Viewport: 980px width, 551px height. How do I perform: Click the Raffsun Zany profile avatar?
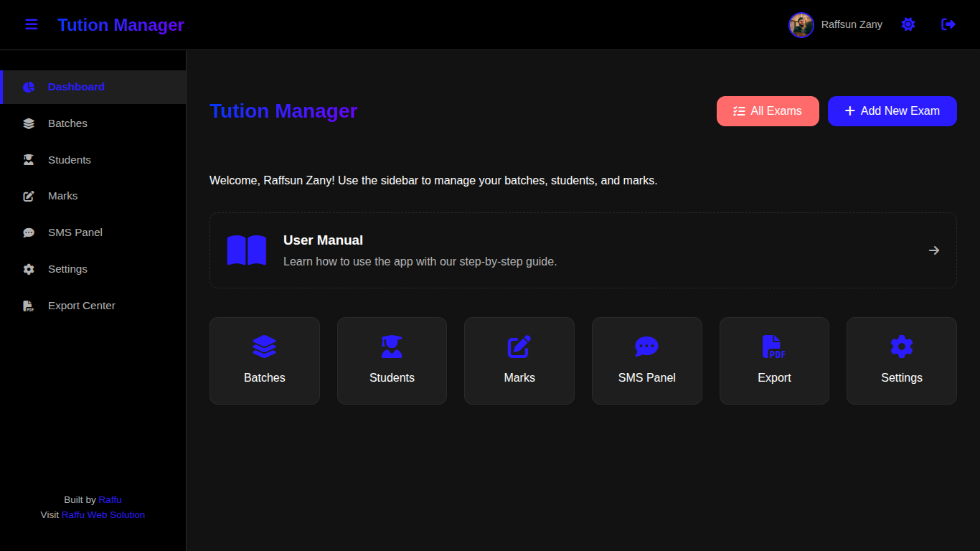pos(801,24)
